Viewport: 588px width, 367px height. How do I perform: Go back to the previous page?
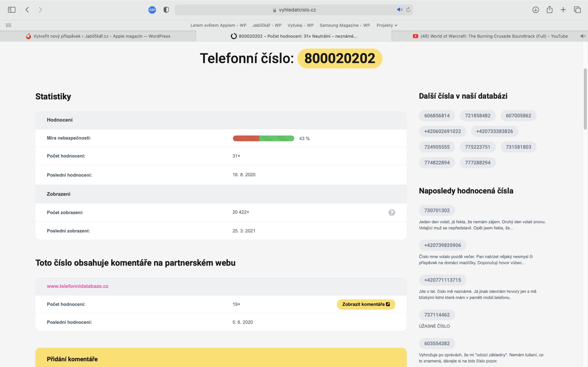pyautogui.click(x=27, y=10)
